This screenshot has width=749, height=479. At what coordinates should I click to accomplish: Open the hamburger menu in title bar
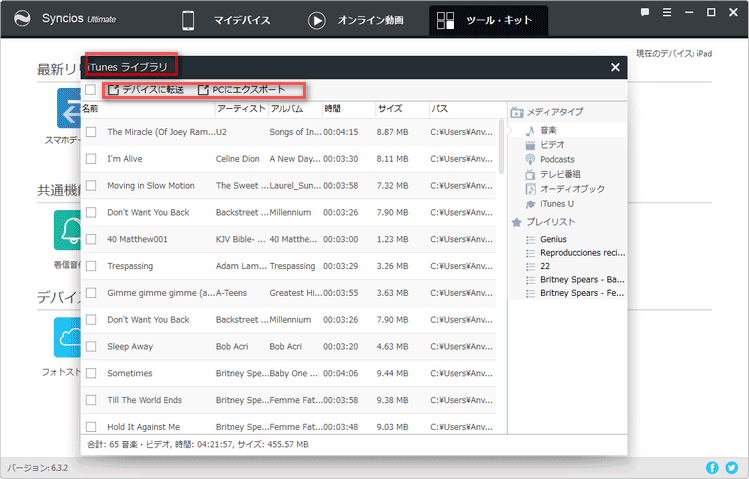click(667, 12)
